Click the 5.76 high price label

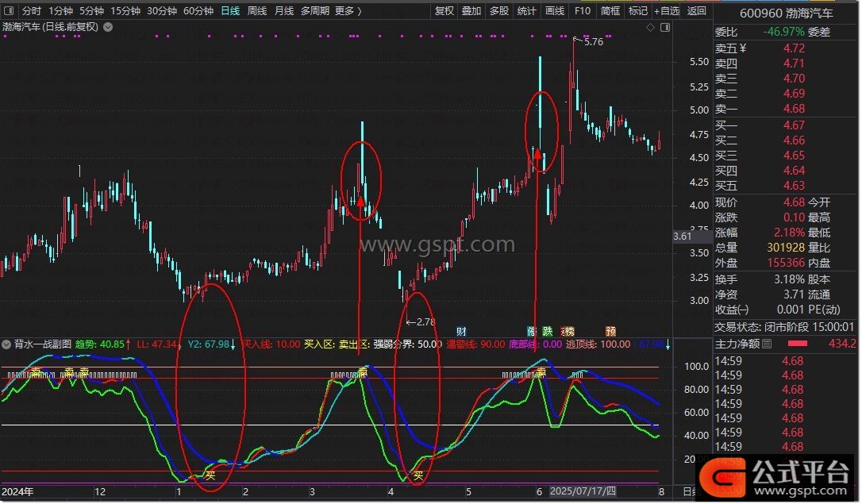pyautogui.click(x=594, y=42)
